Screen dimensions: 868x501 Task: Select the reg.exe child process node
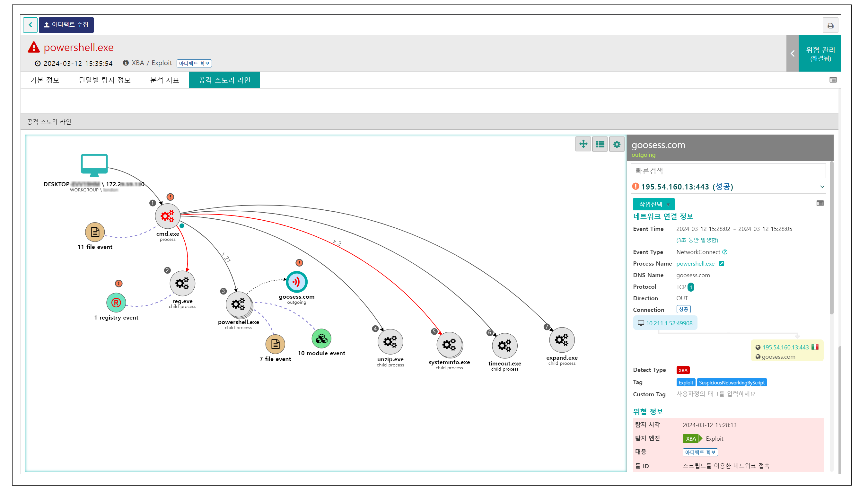[x=182, y=283]
